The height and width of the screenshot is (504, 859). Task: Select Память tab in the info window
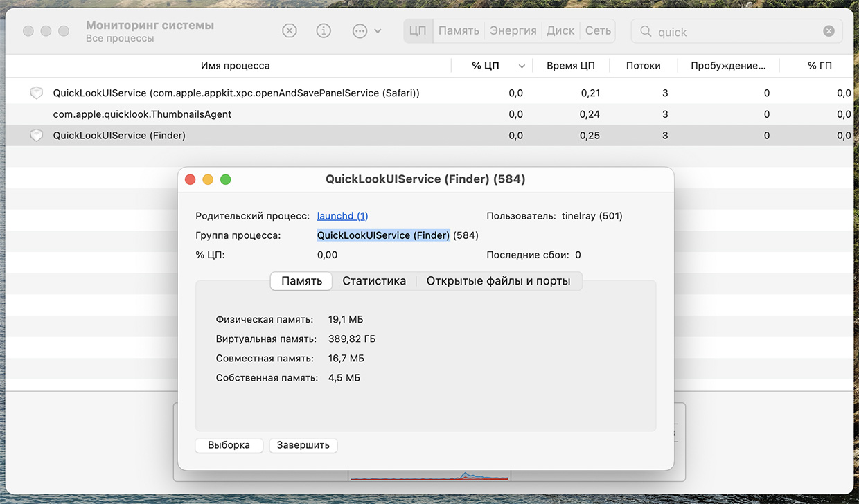(x=301, y=281)
